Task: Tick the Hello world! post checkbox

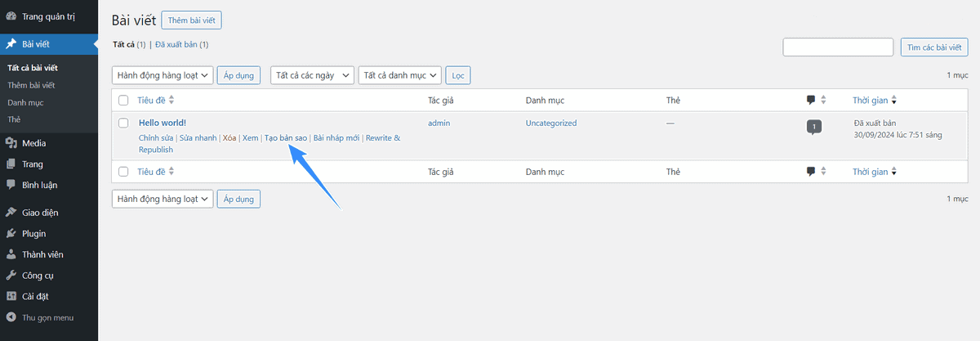Action: tap(123, 123)
